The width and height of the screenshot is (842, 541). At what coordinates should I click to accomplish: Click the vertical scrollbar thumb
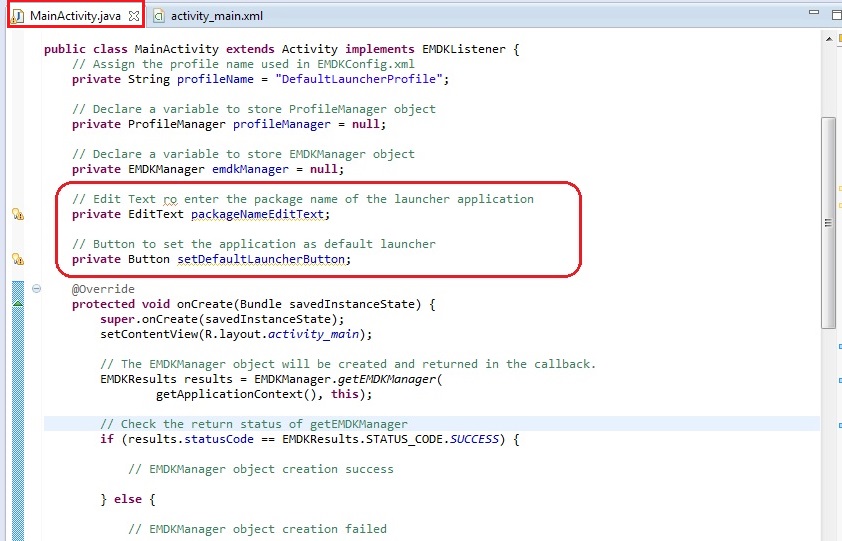(827, 220)
